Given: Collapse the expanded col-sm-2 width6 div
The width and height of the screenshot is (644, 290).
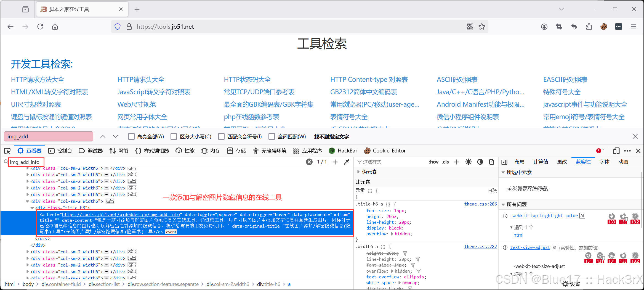Looking at the screenshot, I should point(27,201).
